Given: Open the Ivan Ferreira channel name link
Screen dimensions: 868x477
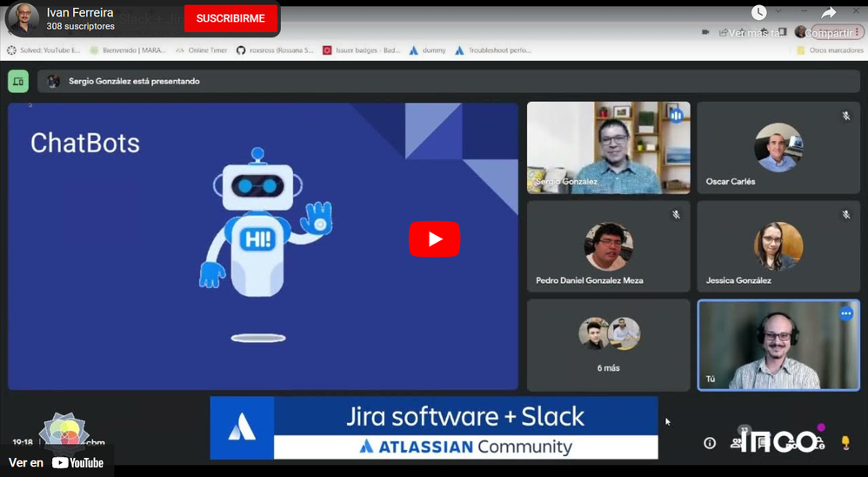Looking at the screenshot, I should 80,12.
